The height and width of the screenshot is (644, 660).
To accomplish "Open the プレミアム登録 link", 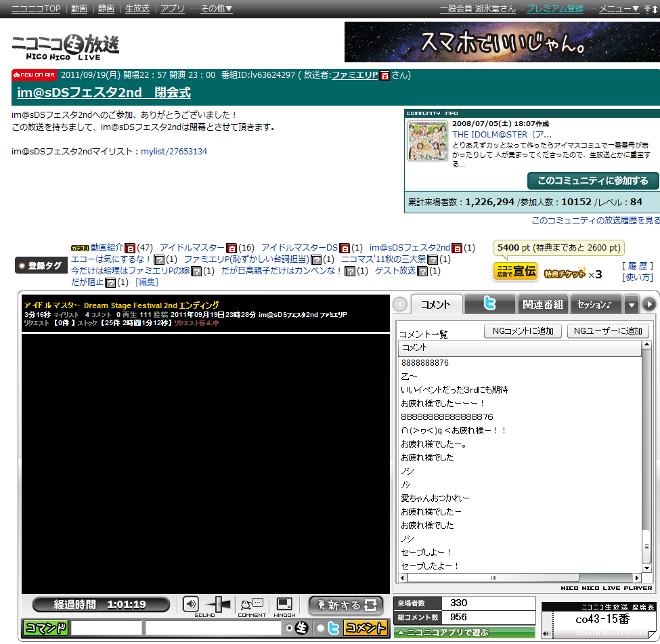I will 555,9.
